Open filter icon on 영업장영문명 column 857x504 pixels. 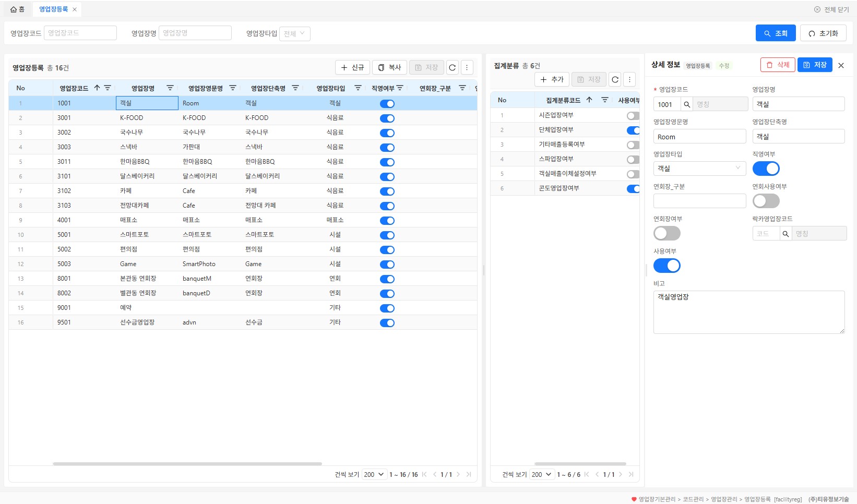[233, 88]
